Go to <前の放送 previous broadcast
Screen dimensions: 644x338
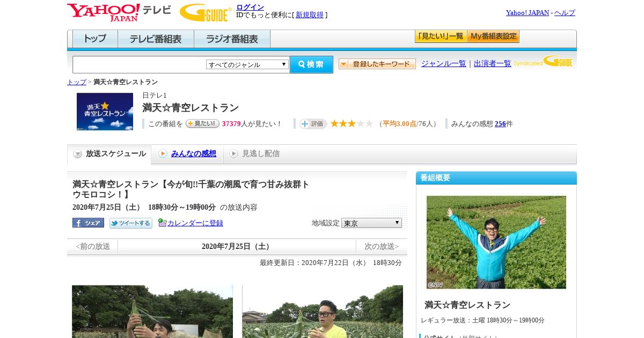coord(92,247)
